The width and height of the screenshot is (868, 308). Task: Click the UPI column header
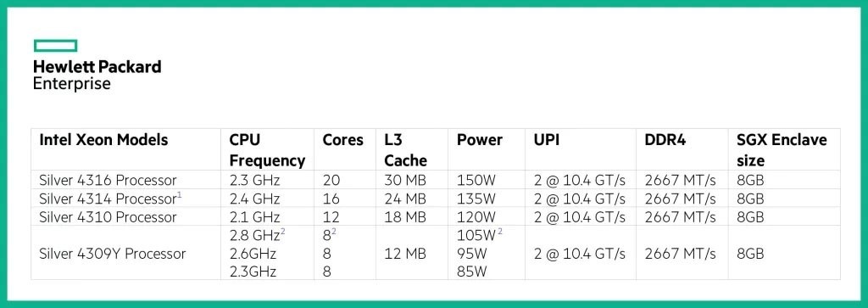pos(547,140)
